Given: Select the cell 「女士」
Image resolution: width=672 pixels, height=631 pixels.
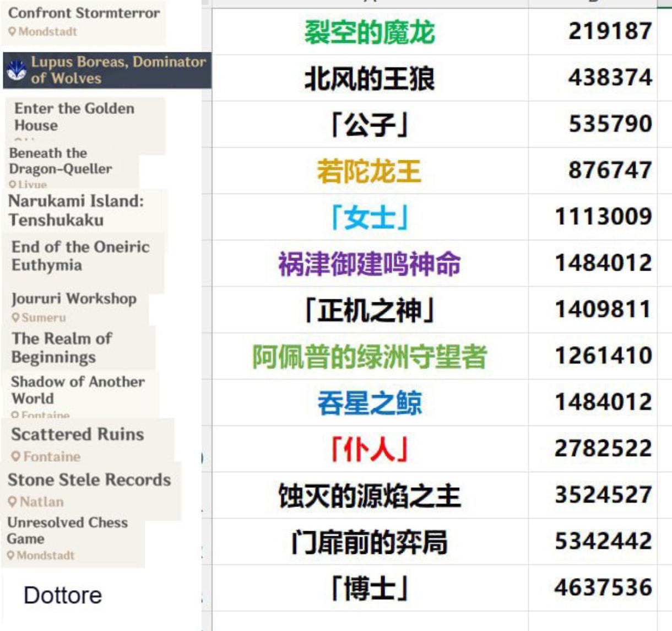Looking at the screenshot, I should click(370, 217).
